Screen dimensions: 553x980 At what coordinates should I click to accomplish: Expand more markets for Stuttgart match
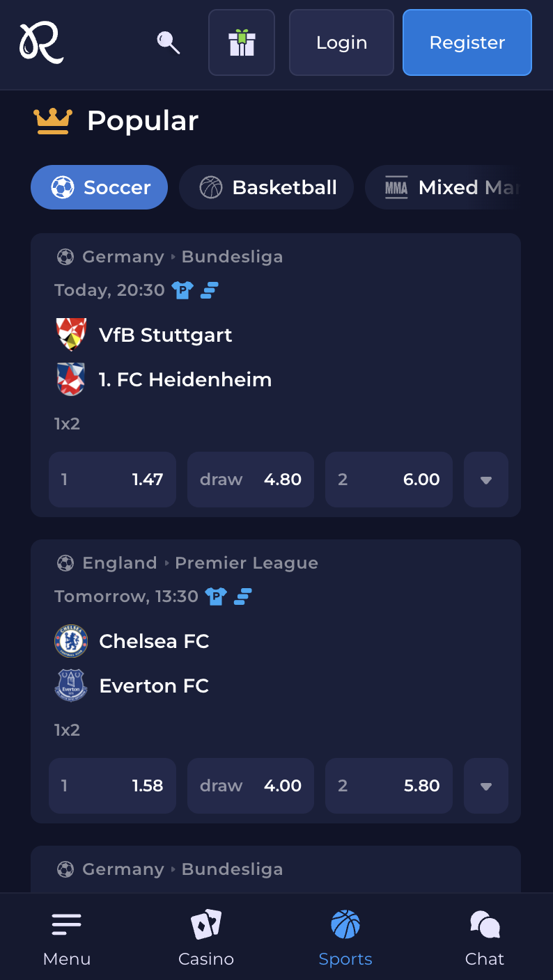coord(486,480)
